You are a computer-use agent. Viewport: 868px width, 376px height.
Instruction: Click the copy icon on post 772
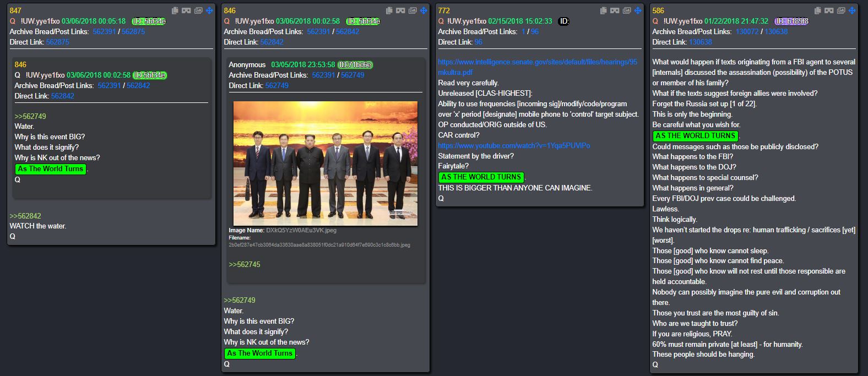click(x=604, y=10)
